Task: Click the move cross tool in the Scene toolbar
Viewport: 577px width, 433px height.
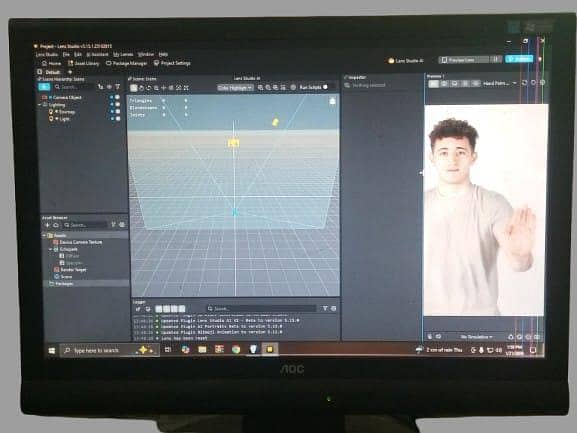Action: [164, 88]
